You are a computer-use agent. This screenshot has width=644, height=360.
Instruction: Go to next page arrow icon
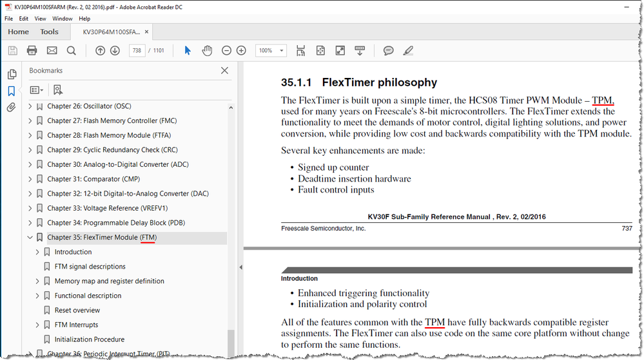point(115,50)
